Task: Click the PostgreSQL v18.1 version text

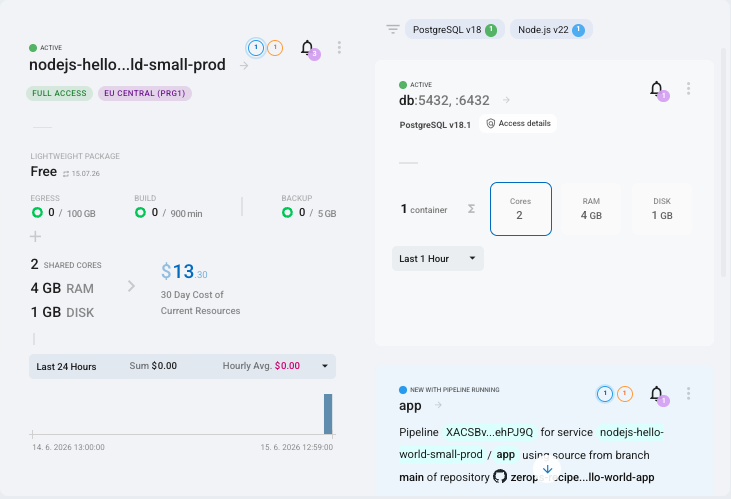Action: 435,125
